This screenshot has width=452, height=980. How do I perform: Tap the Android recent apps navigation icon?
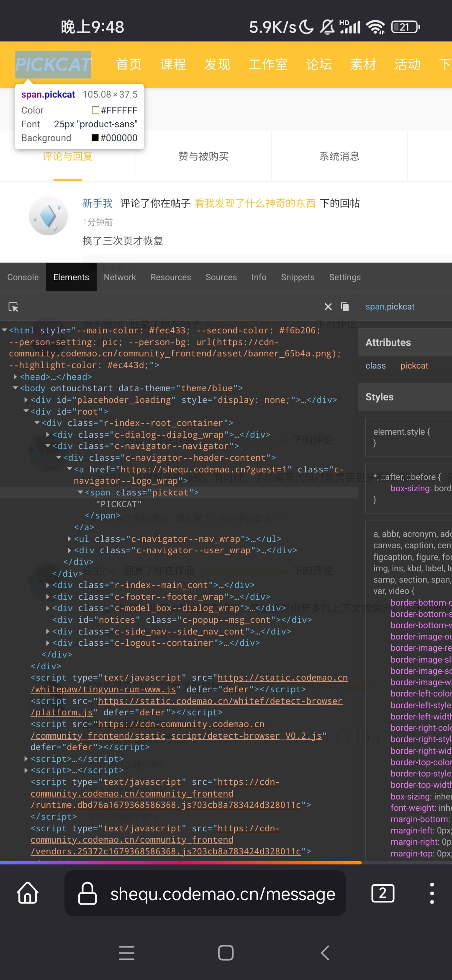[126, 953]
